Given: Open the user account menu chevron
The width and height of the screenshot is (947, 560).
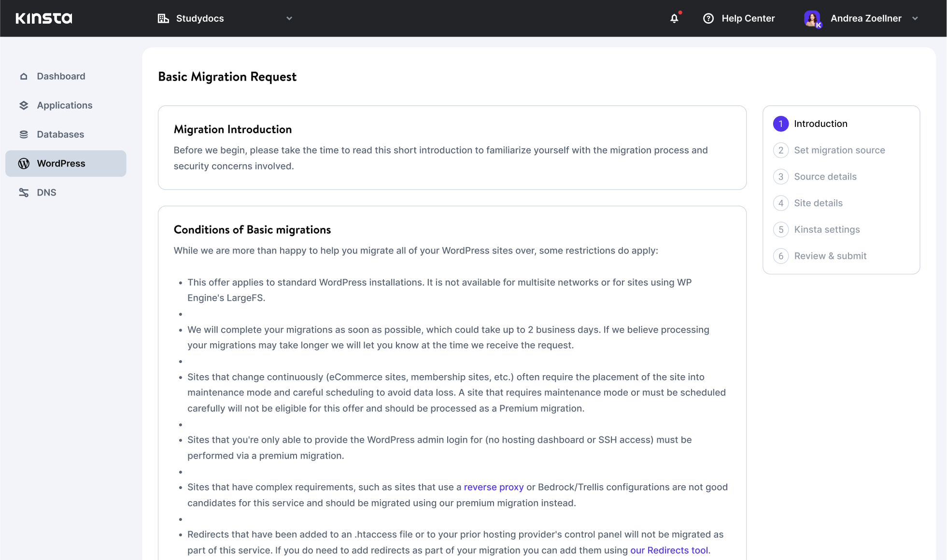Looking at the screenshot, I should pos(915,18).
